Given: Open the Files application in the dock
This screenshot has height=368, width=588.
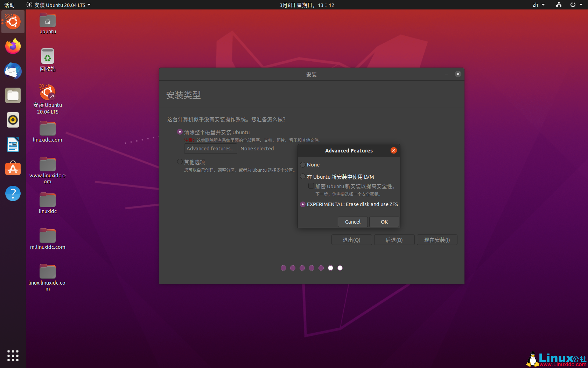Looking at the screenshot, I should click(13, 95).
